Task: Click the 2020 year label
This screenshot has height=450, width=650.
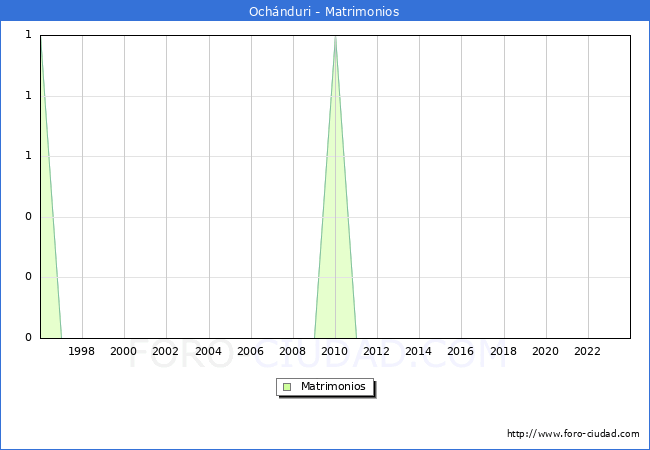Action: click(x=546, y=351)
